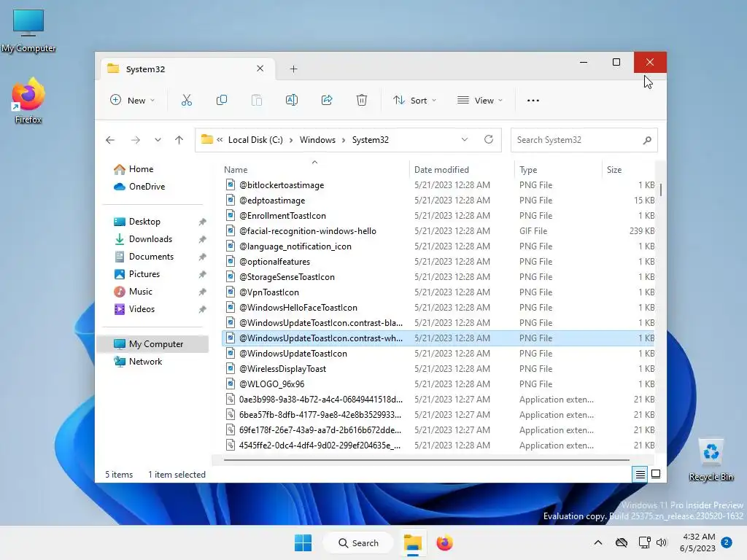Close the System32 tab
Screen dimensions: 747x560
[x=260, y=69]
